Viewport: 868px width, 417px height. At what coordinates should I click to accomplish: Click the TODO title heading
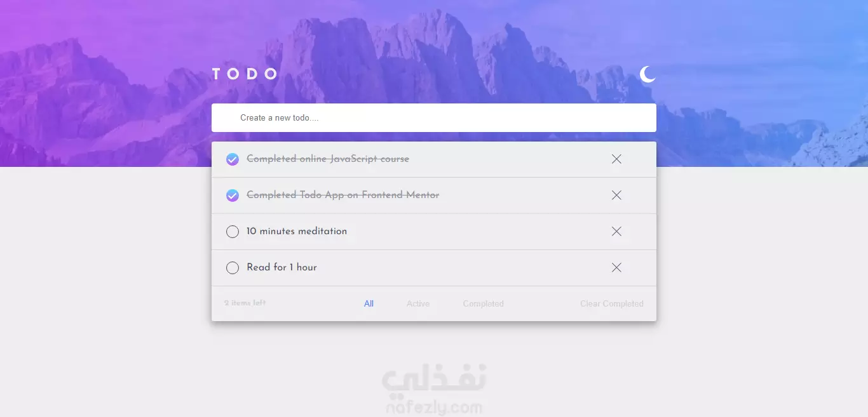coord(245,74)
